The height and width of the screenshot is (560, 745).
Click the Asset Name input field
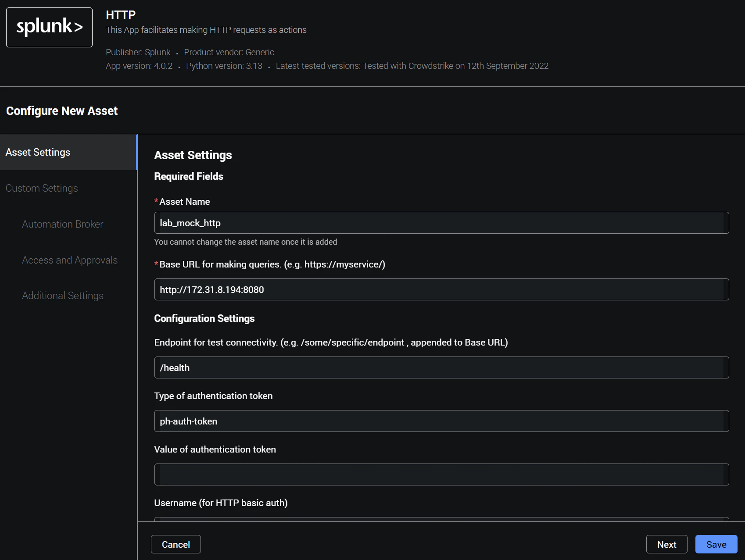(441, 223)
